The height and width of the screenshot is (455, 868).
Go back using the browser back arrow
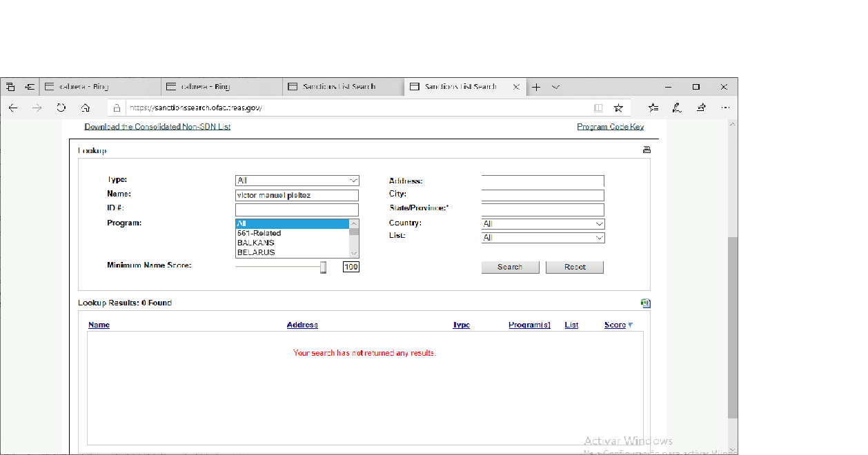pos(13,108)
